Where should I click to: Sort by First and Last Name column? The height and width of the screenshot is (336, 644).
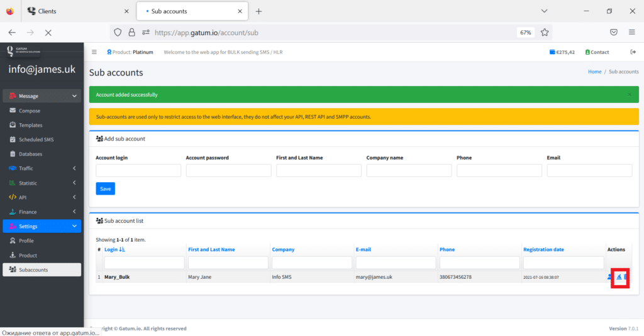click(211, 249)
